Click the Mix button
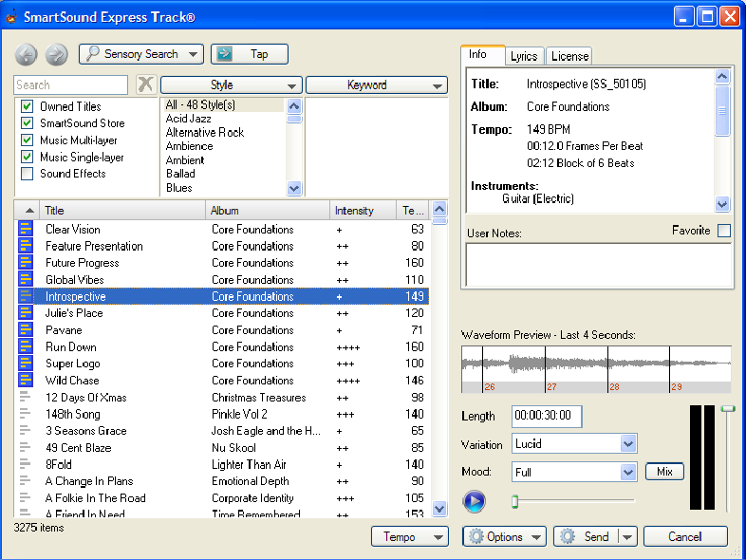 664,472
